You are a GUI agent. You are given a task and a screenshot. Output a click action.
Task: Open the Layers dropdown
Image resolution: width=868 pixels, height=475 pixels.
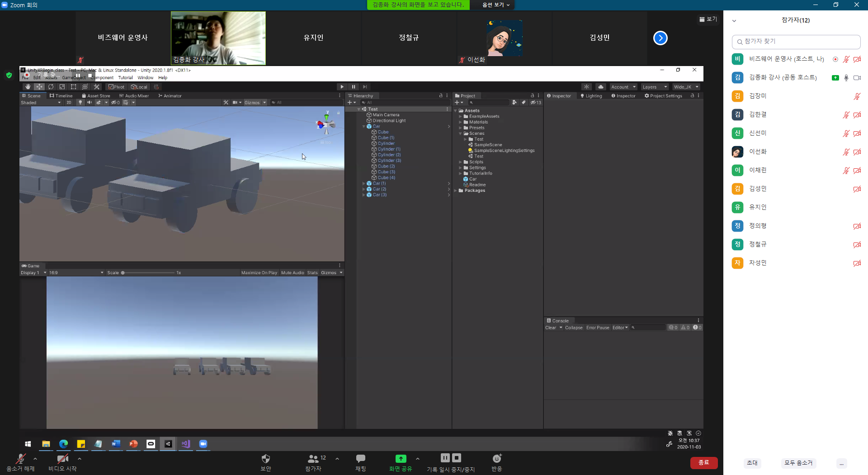[x=655, y=87]
